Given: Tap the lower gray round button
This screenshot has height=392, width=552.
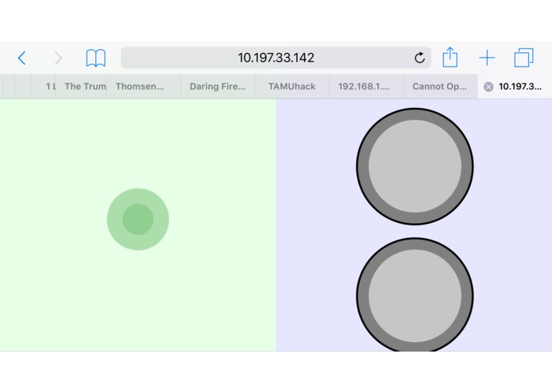Looking at the screenshot, I should 415,294.
